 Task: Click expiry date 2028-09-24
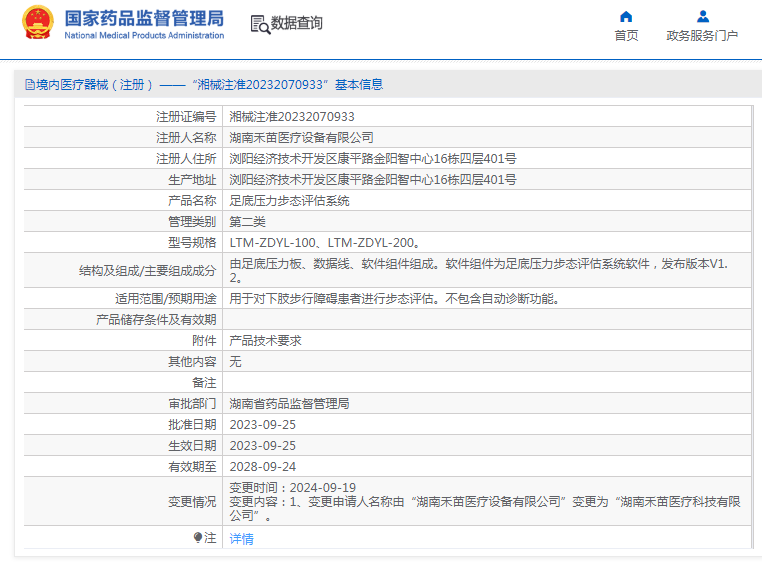262,466
